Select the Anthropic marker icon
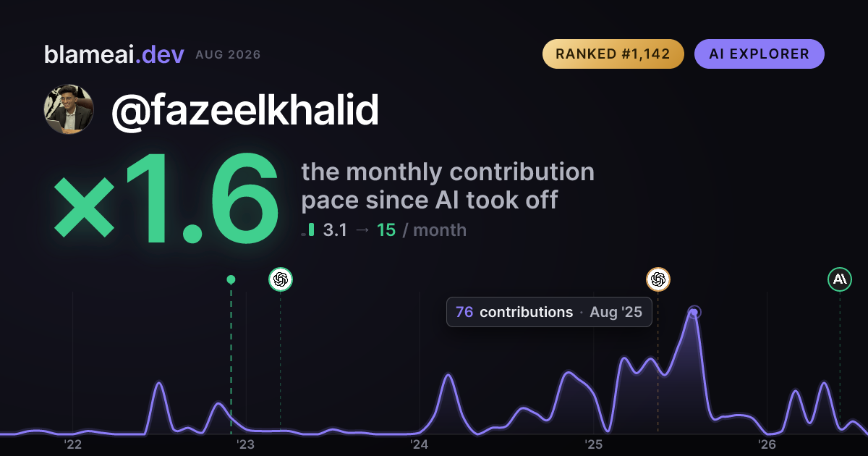The image size is (868, 456). [840, 279]
